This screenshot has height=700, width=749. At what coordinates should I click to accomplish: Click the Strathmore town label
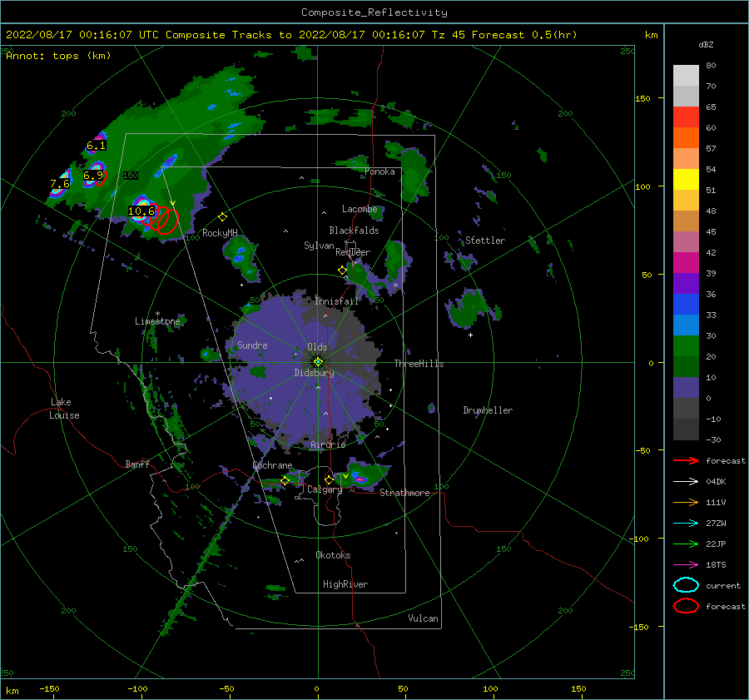pos(404,493)
